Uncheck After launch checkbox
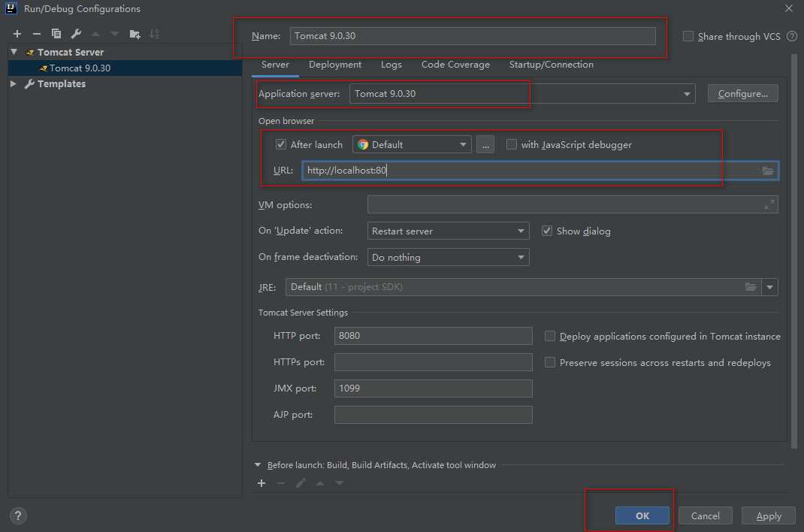This screenshot has width=804, height=532. [280, 144]
